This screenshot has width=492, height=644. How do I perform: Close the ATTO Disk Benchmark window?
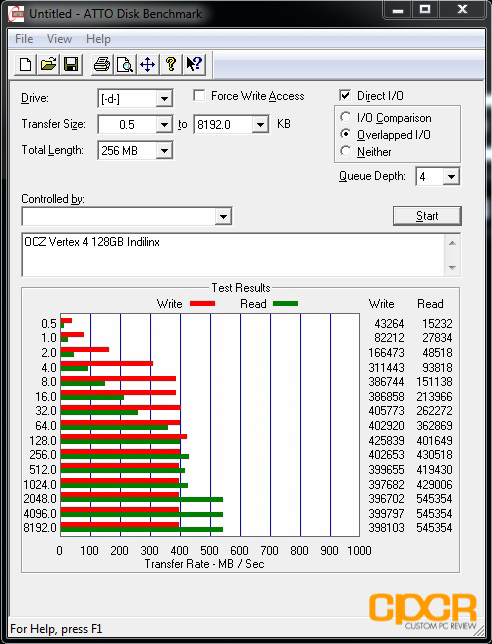coord(462,10)
